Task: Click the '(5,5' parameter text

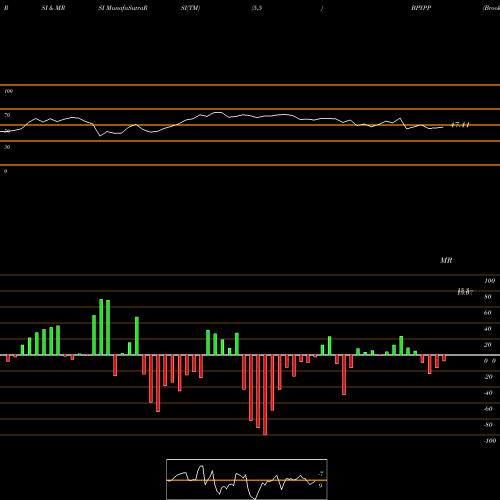Action: pyautogui.click(x=257, y=8)
